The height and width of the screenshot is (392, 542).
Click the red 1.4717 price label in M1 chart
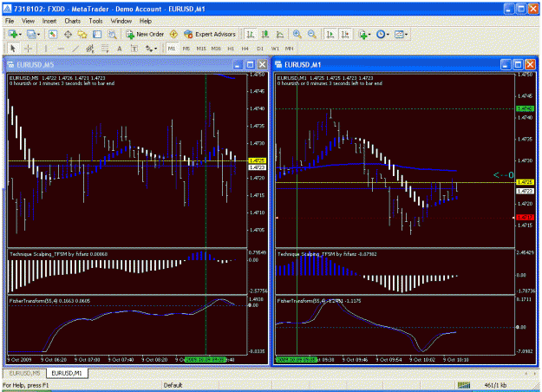tap(525, 218)
